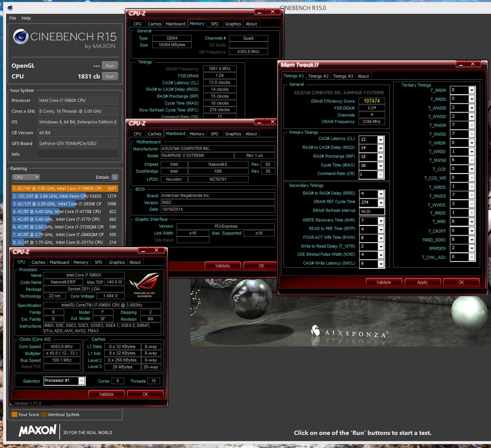Screen dimensions: 491x448
Task: Open Graphics tab in CPU-Z Mainboard window
Action: (x=233, y=134)
